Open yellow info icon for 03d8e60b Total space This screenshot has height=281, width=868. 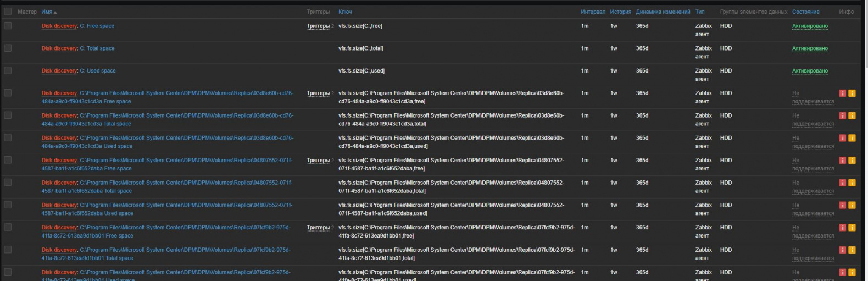pyautogui.click(x=852, y=115)
